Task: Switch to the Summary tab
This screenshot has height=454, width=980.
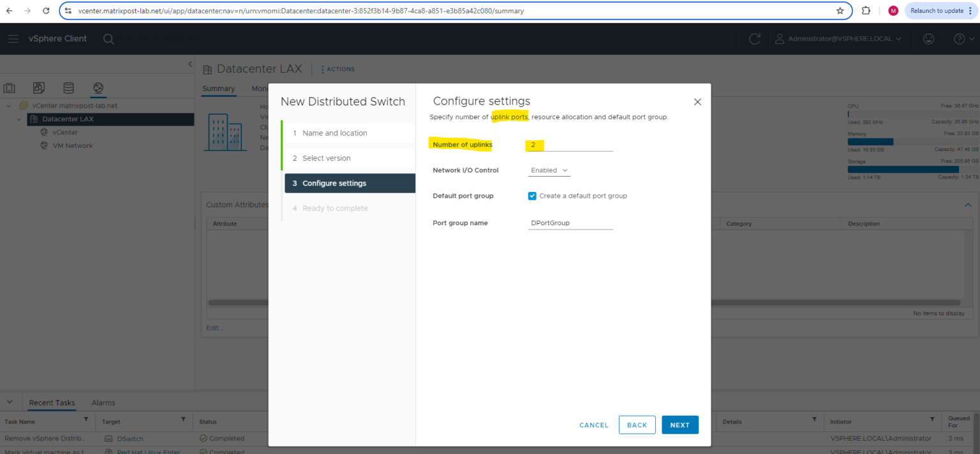Action: (x=219, y=89)
